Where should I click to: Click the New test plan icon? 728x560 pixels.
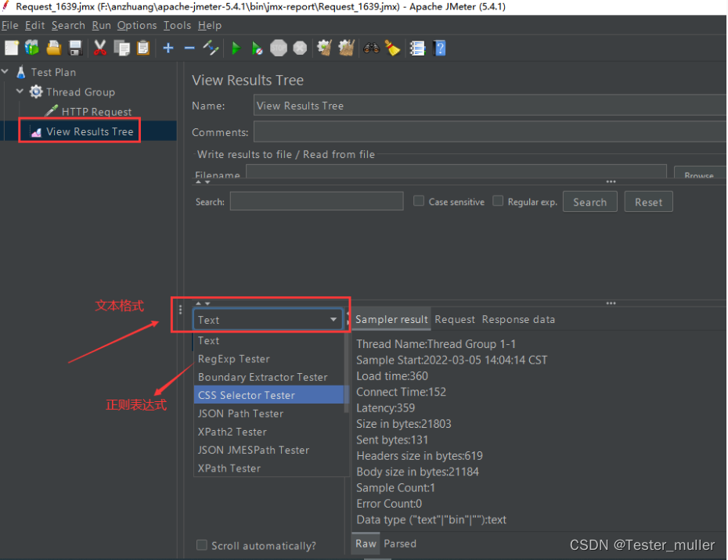[x=11, y=48]
